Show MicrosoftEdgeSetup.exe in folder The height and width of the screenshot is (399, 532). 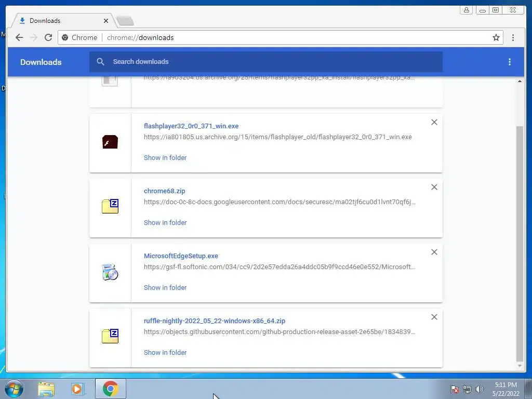pyautogui.click(x=165, y=288)
